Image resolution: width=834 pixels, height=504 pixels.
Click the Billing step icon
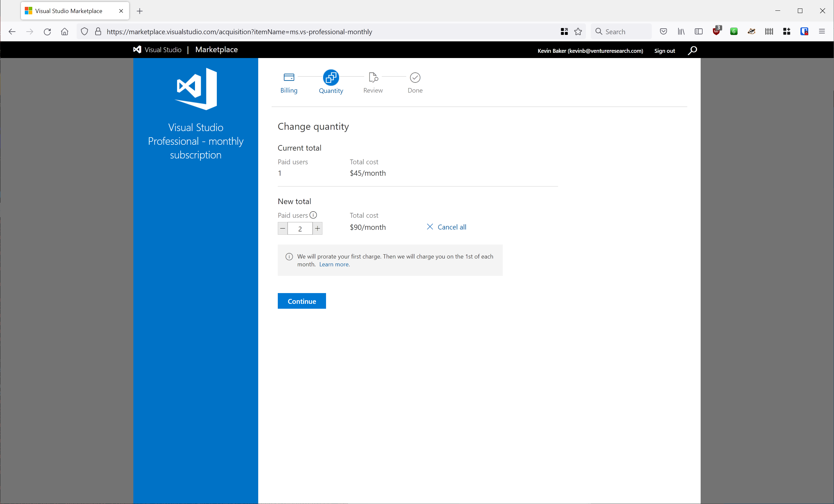[289, 78]
